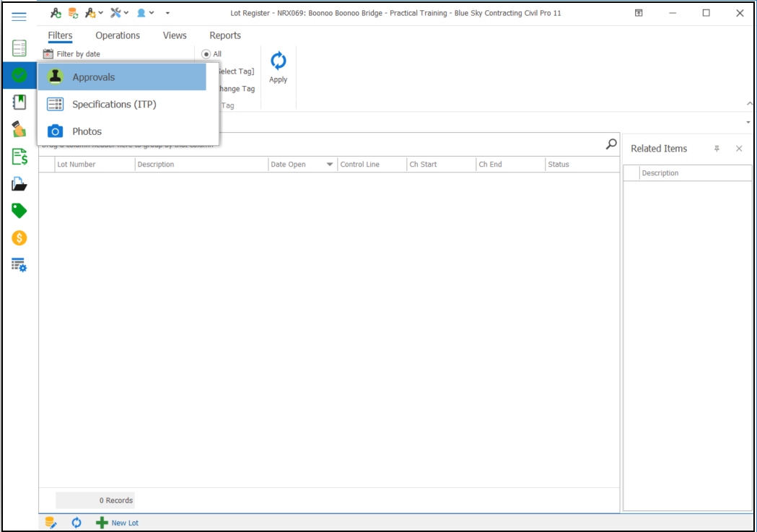The image size is (757, 532).
Task: Pin the Related Items panel
Action: [x=717, y=149]
